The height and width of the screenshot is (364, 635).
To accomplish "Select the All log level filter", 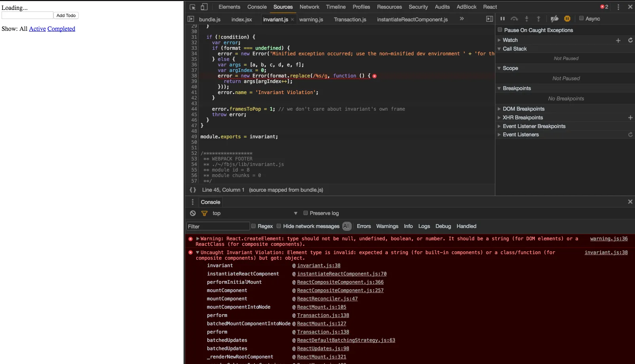I will [347, 226].
